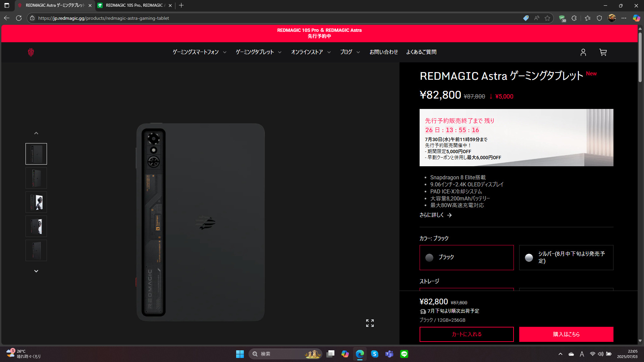Expand product image to fullscreen
644x362 pixels.
pos(370,323)
